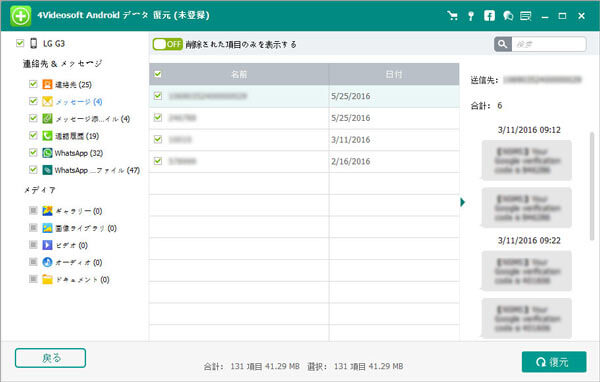Open the Facebook share icon
This screenshot has width=600, height=382.
pos(489,16)
